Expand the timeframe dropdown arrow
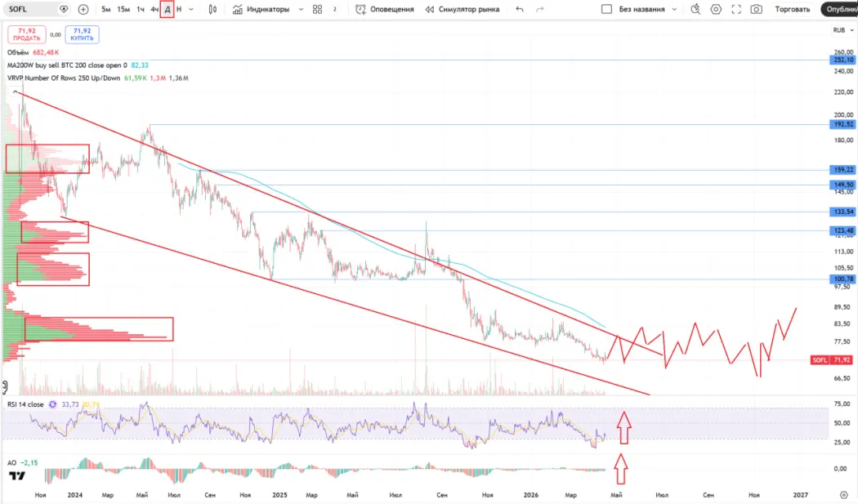Image resolution: width=858 pixels, height=504 pixels. [191, 10]
